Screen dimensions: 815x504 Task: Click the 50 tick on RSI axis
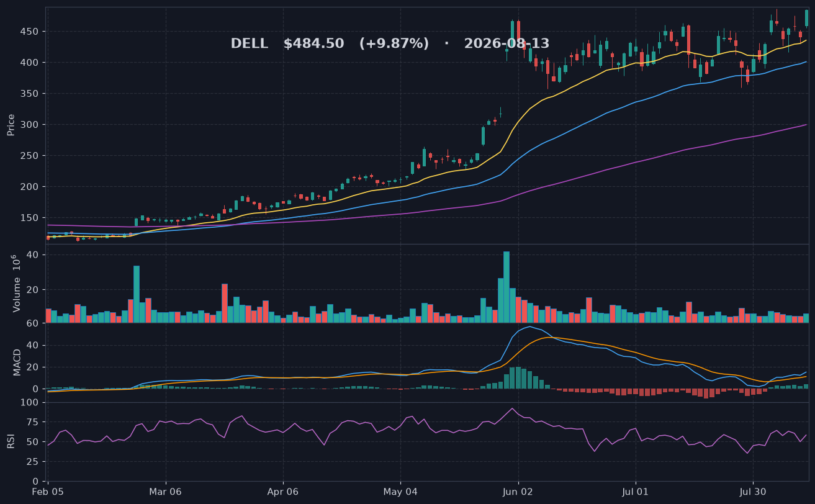click(33, 442)
